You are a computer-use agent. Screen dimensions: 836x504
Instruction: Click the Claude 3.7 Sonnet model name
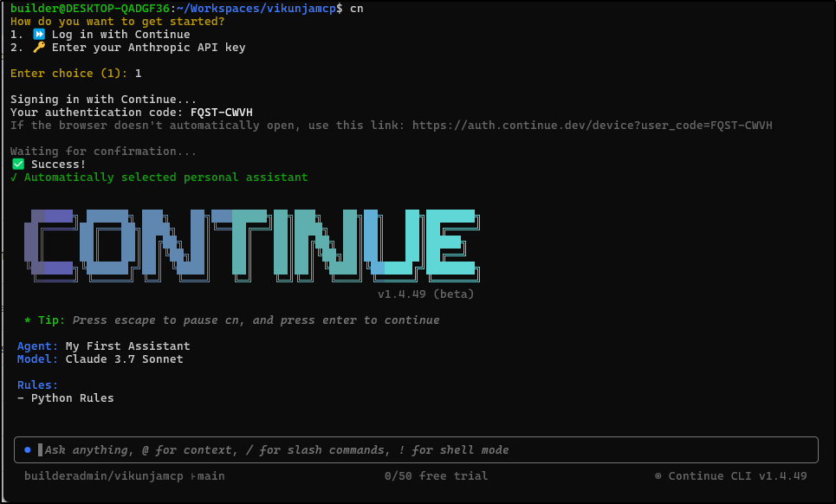tap(124, 359)
